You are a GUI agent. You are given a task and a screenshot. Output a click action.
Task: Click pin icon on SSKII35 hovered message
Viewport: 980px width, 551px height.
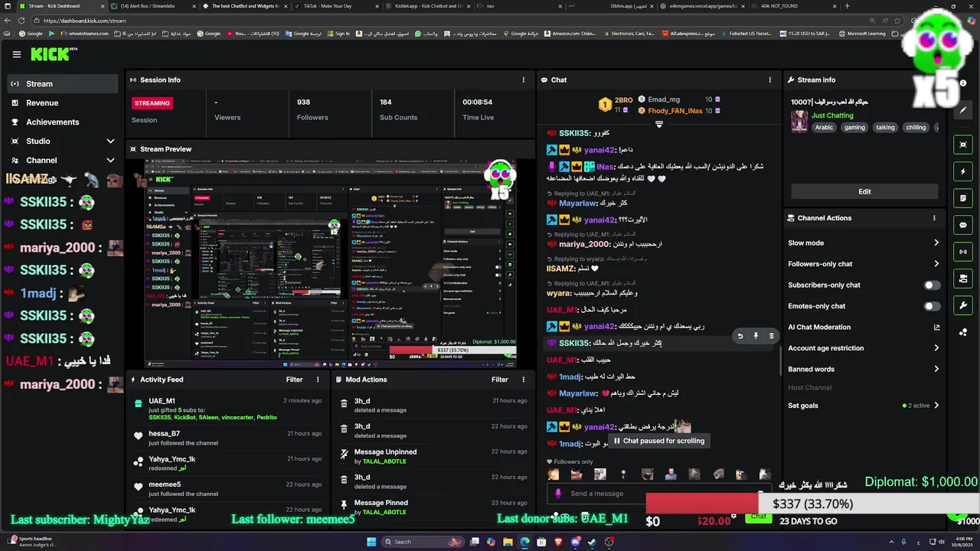click(x=756, y=336)
